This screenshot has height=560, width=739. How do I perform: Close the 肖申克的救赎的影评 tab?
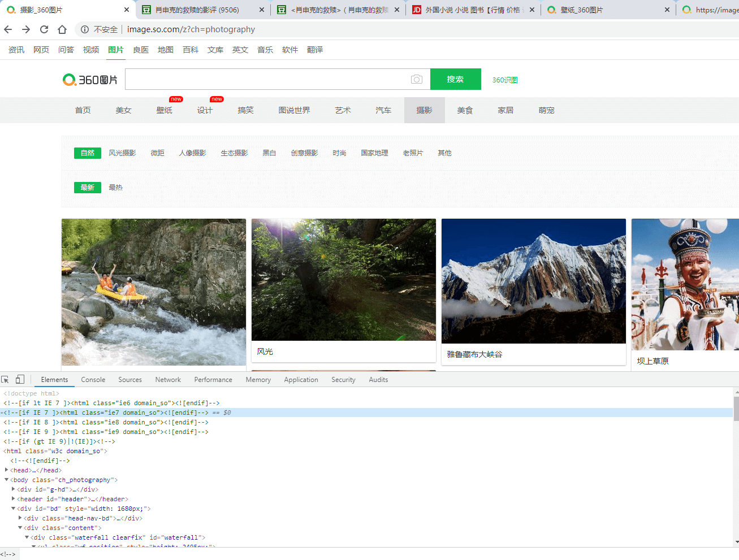[261, 10]
